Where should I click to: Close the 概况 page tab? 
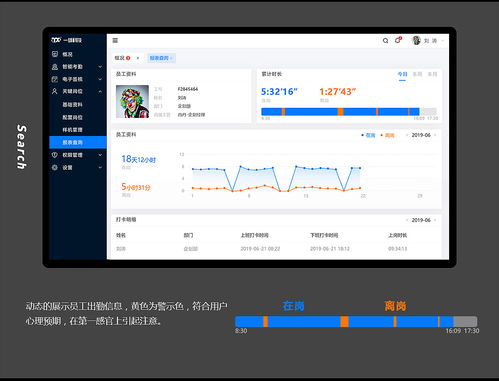click(x=138, y=58)
